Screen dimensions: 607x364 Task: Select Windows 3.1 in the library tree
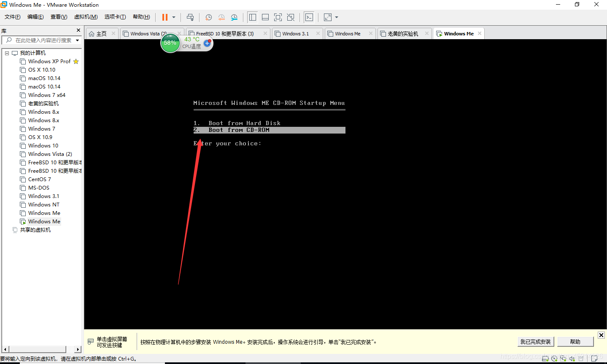point(44,196)
